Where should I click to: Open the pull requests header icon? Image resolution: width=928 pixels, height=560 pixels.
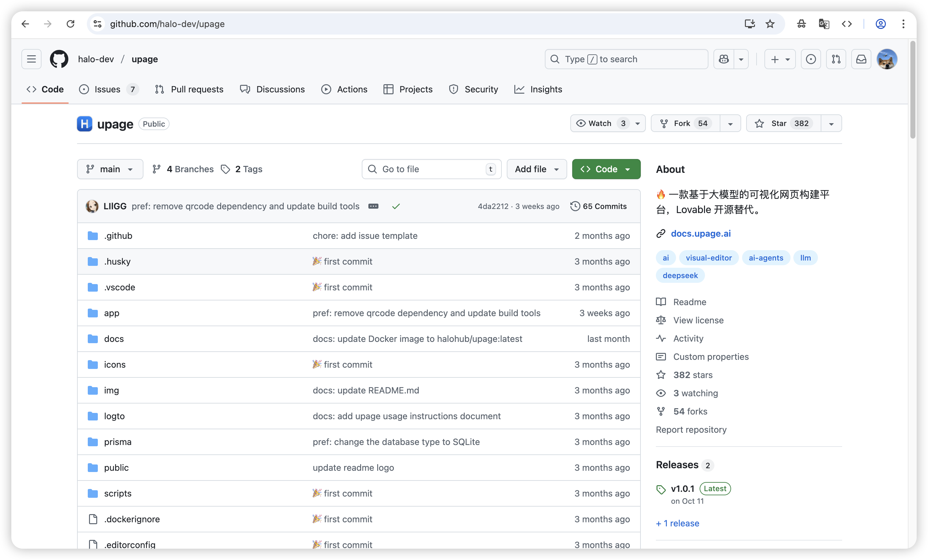pos(836,59)
